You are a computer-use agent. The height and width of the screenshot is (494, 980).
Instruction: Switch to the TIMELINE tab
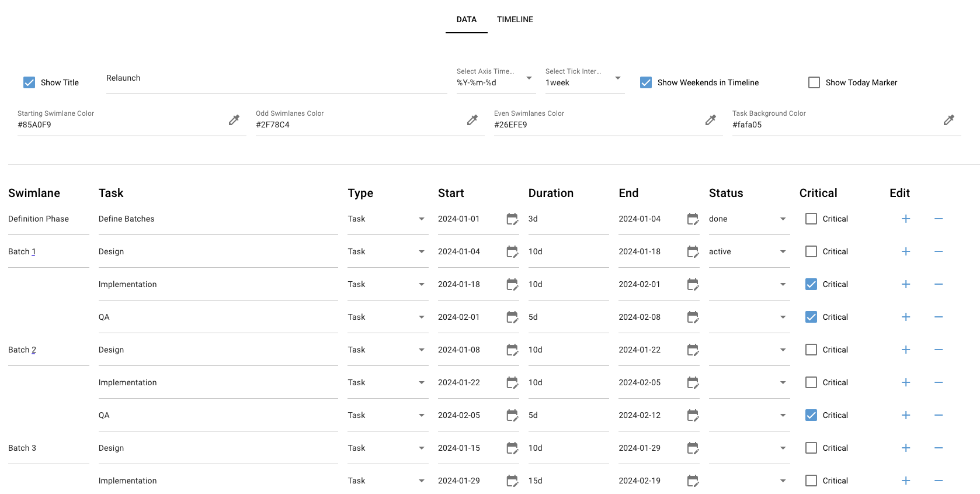click(515, 19)
